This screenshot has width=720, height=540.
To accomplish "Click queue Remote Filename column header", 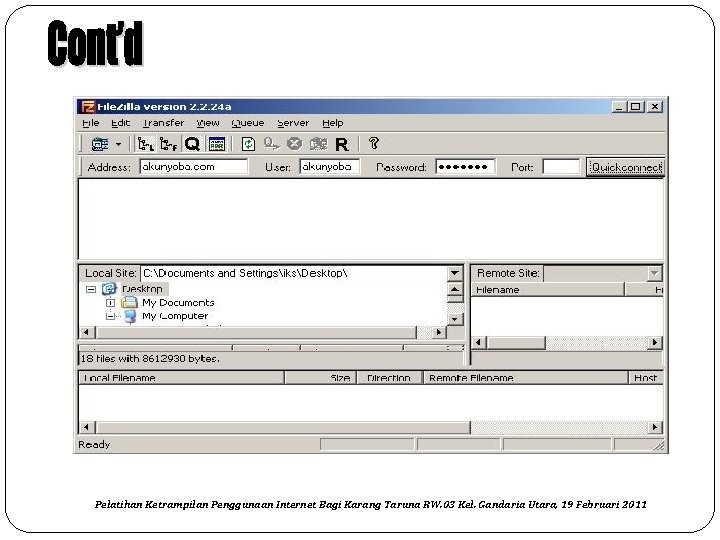I will coord(525,378).
